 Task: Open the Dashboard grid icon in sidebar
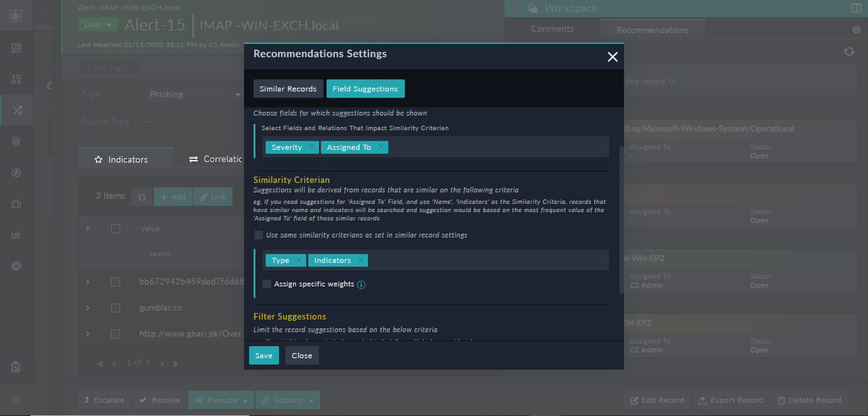pos(16,48)
